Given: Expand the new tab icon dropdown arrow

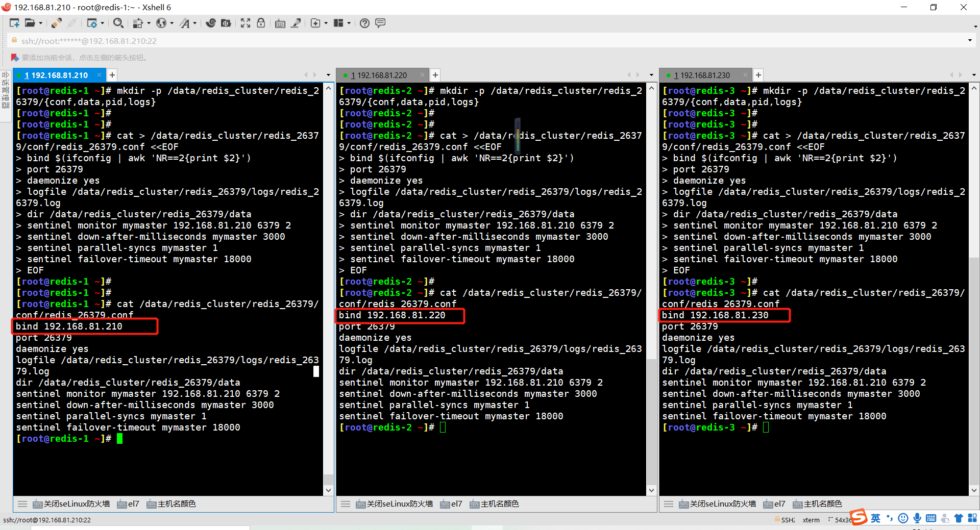Looking at the screenshot, I should 326,23.
